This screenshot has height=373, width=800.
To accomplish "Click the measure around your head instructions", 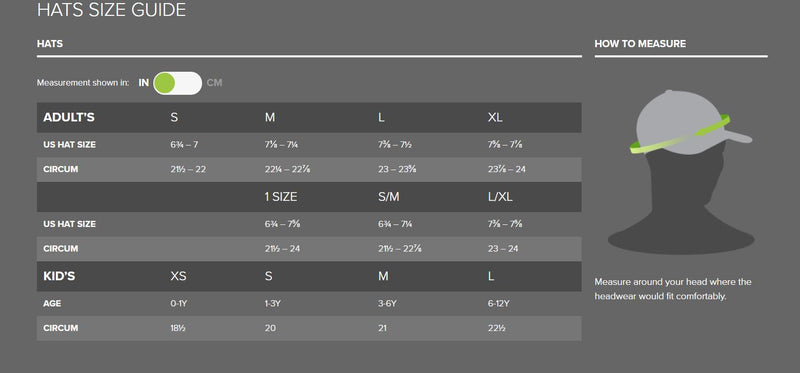I will click(x=673, y=289).
